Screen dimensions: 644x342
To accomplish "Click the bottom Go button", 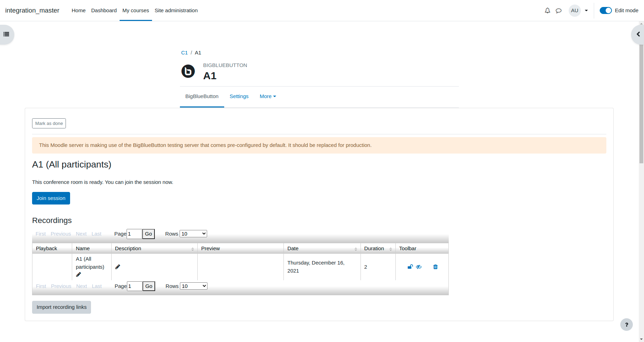I will tap(149, 286).
